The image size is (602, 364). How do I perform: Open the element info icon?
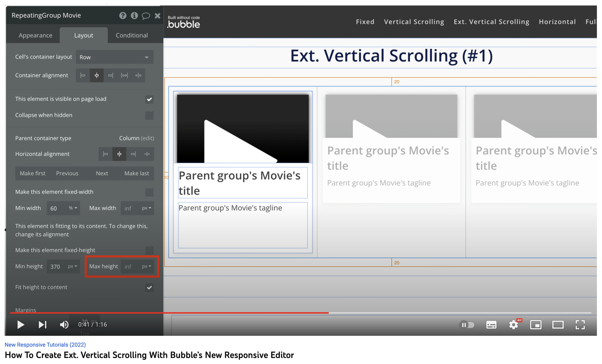click(x=134, y=16)
